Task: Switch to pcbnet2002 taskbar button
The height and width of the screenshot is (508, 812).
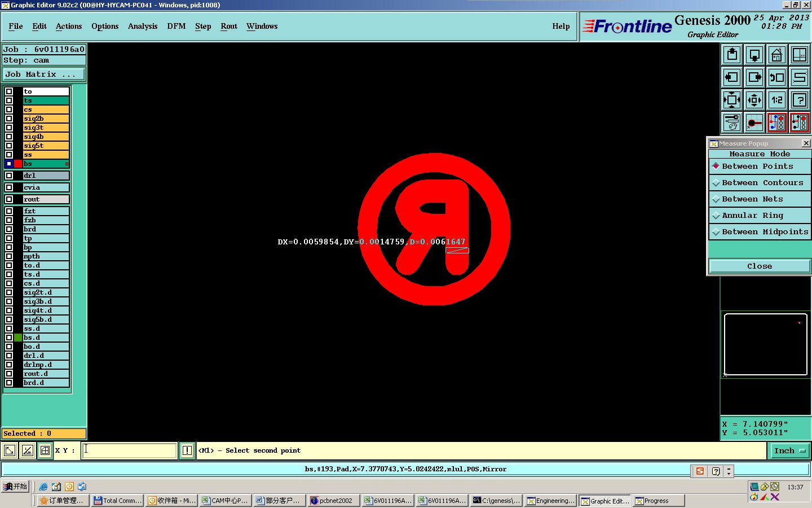Action: (x=334, y=501)
